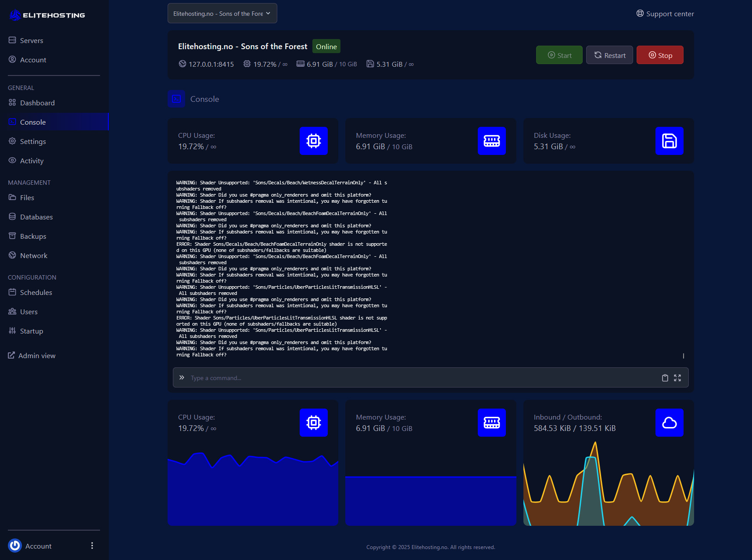
Task: Navigate to Startup configuration
Action: coord(32,331)
